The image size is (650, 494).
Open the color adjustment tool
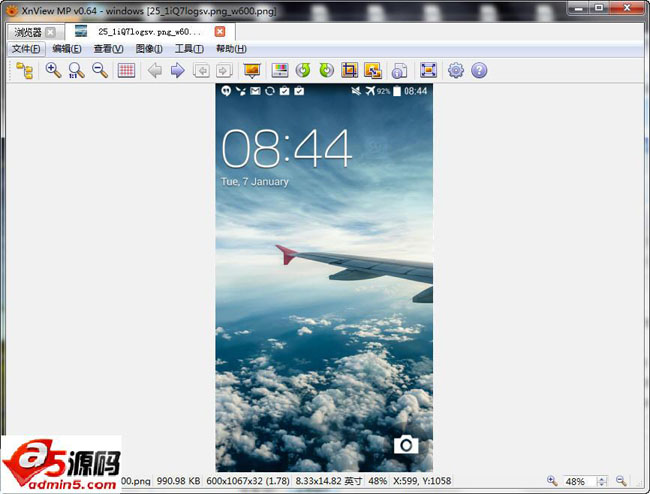[280, 70]
